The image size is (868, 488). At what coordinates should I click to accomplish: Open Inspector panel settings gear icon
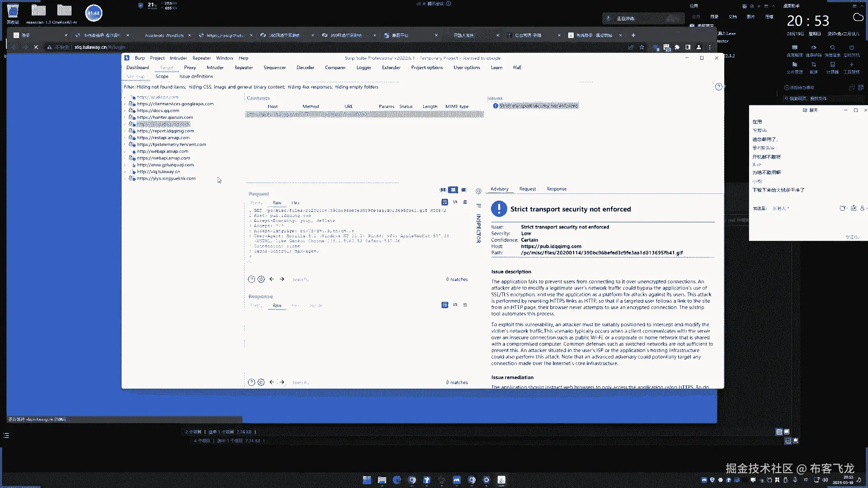478,192
